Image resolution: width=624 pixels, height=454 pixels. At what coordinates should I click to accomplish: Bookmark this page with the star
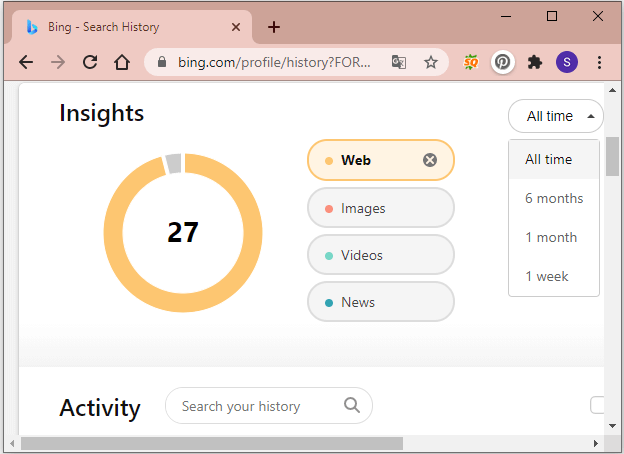(x=431, y=62)
